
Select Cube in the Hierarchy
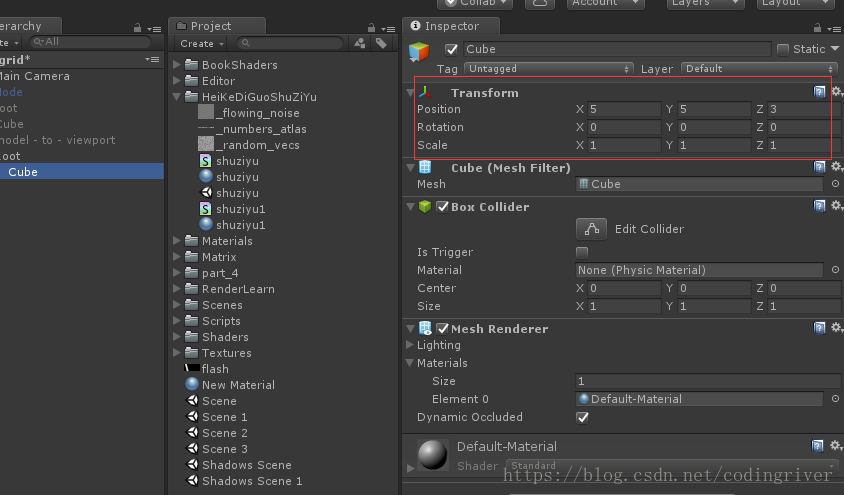[82, 172]
